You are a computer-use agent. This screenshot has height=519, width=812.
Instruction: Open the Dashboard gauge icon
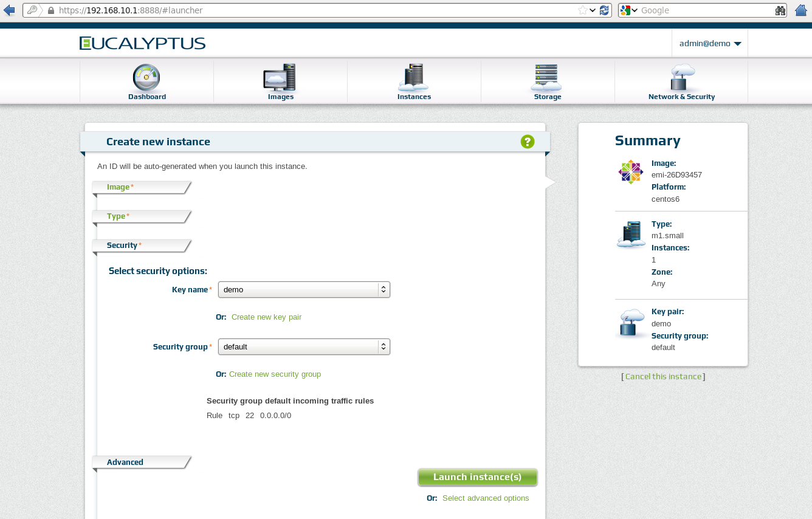[146, 78]
